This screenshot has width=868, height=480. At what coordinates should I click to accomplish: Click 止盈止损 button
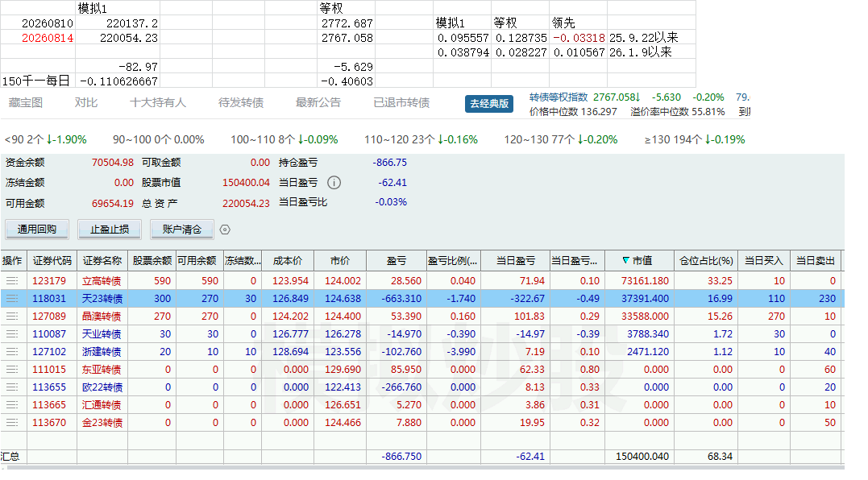point(110,229)
